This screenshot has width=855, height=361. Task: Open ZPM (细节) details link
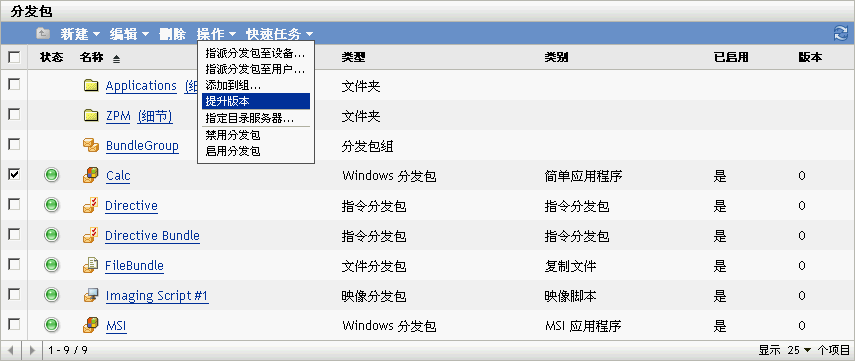point(155,116)
